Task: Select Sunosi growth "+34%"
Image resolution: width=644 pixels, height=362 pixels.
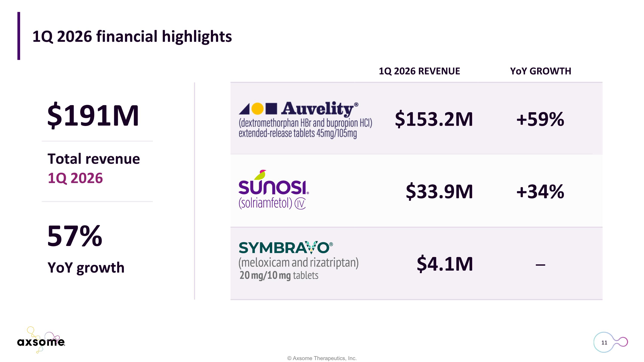Action: tap(540, 192)
